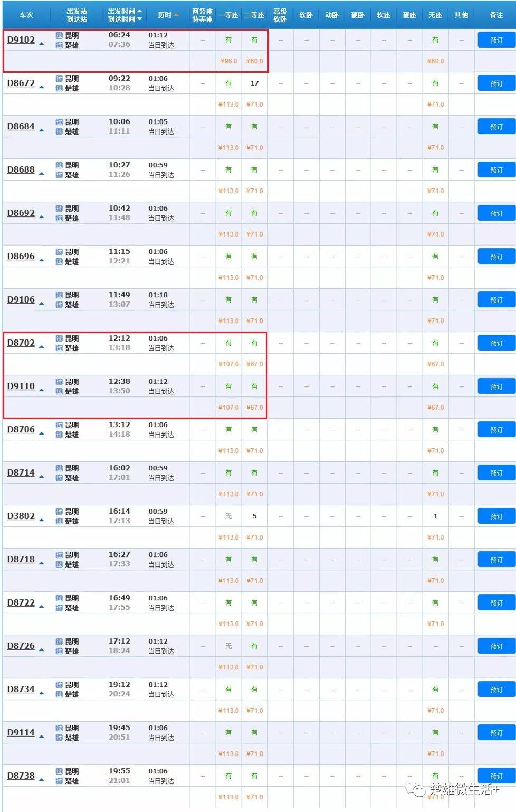516x812 pixels.
Task: Select second-class seat count 17 for D8672
Action: coord(254,83)
